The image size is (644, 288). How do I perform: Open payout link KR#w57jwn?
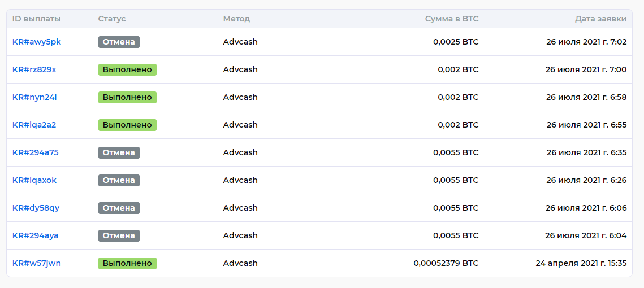[37, 263]
